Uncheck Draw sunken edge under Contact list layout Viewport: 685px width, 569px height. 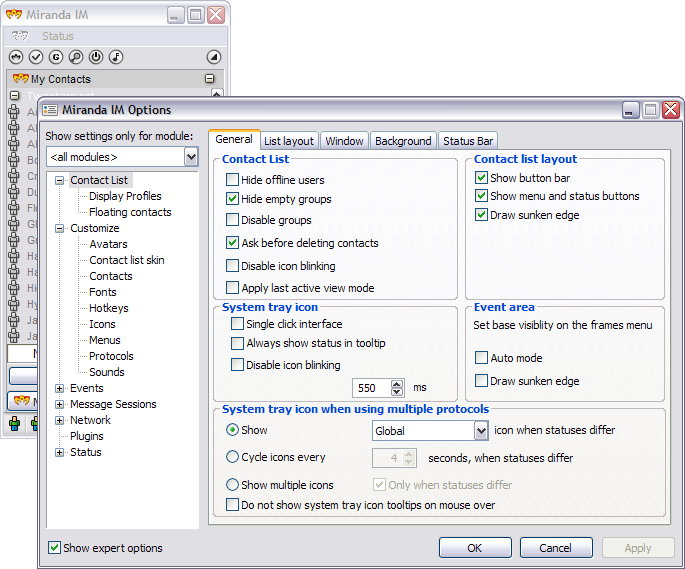point(481,215)
